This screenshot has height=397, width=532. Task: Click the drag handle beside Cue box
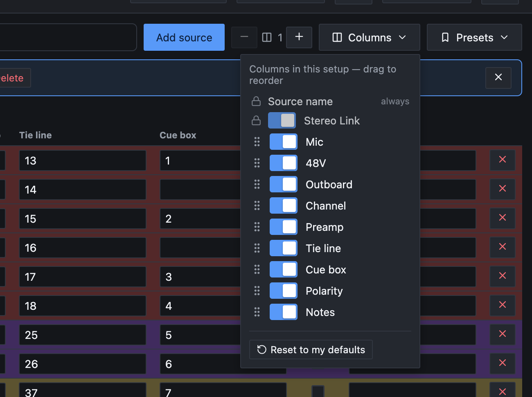[x=257, y=269]
